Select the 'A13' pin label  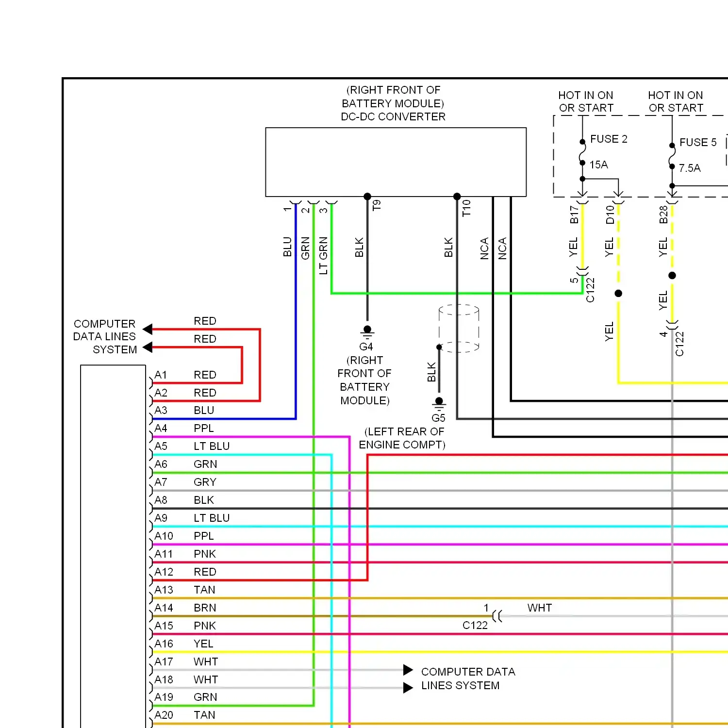[x=164, y=590]
